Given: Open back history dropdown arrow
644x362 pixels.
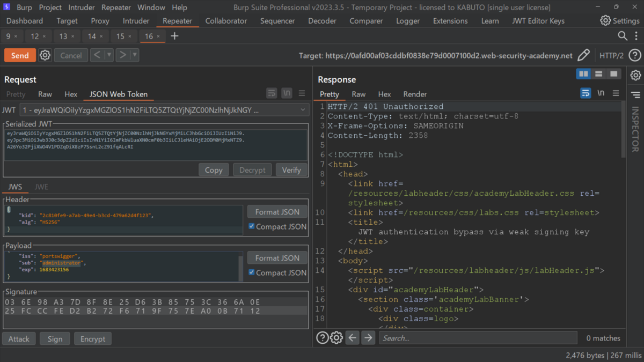Looking at the screenshot, I should click(109, 55).
